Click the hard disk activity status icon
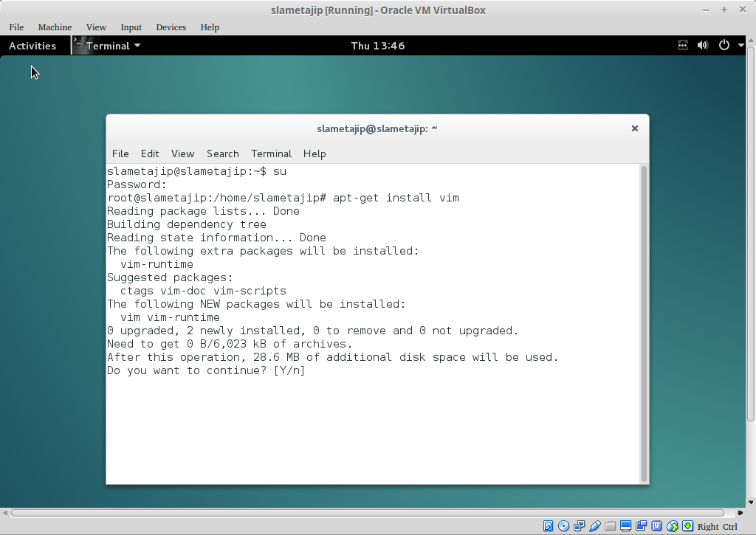756x535 pixels. click(548, 526)
